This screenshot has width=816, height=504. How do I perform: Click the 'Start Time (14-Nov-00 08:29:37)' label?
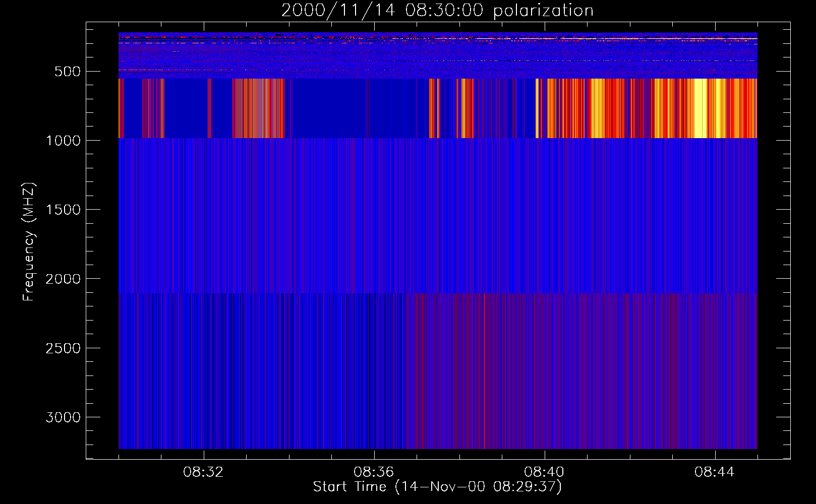click(437, 487)
